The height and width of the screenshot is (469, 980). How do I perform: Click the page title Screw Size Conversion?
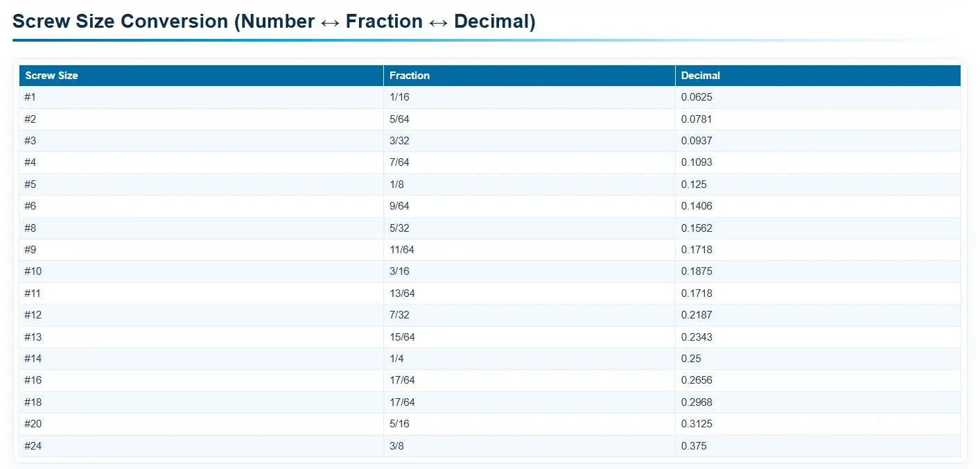(274, 22)
